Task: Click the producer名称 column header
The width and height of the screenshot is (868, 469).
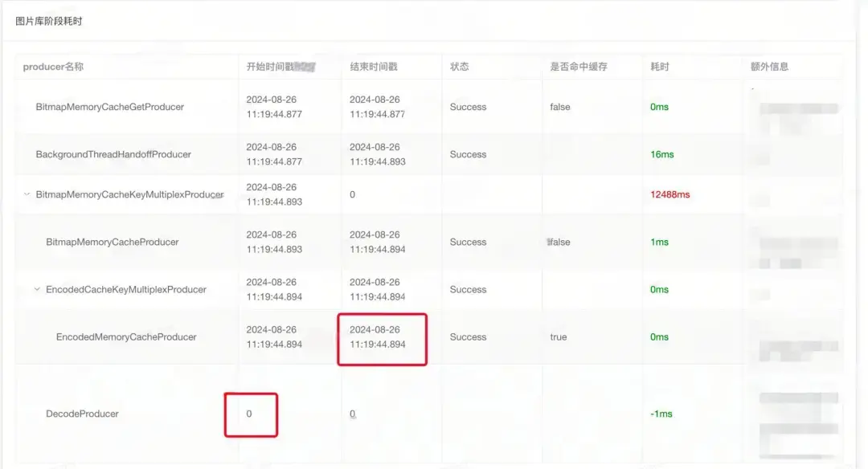Action: coord(53,67)
